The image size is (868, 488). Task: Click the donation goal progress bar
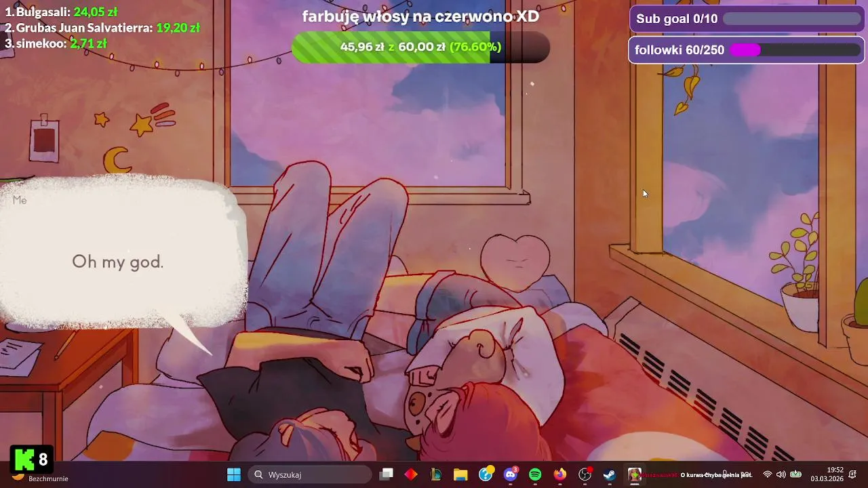[420, 47]
